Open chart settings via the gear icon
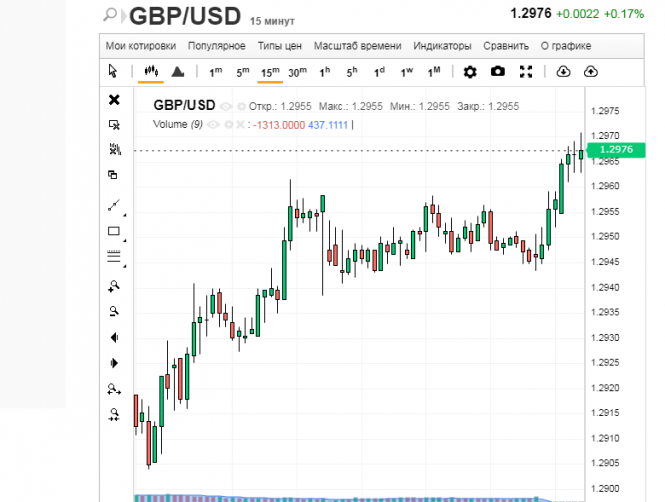Image resolution: width=665 pixels, height=502 pixels. point(470,72)
